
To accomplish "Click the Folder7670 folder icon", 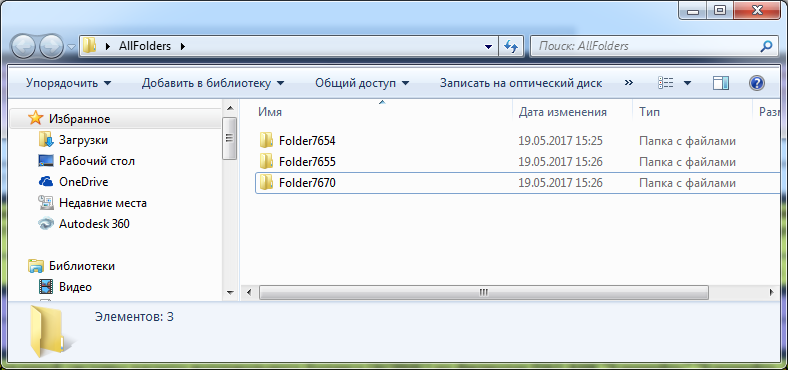I will click(266, 182).
